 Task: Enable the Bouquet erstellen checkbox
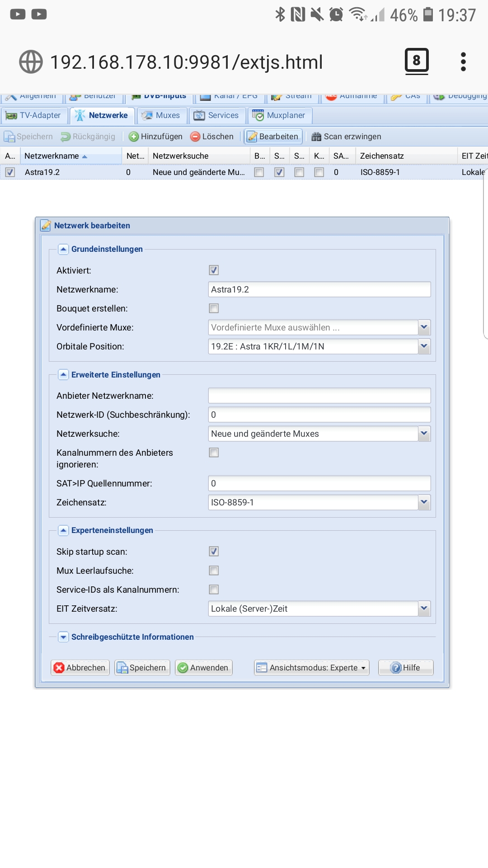(x=214, y=308)
